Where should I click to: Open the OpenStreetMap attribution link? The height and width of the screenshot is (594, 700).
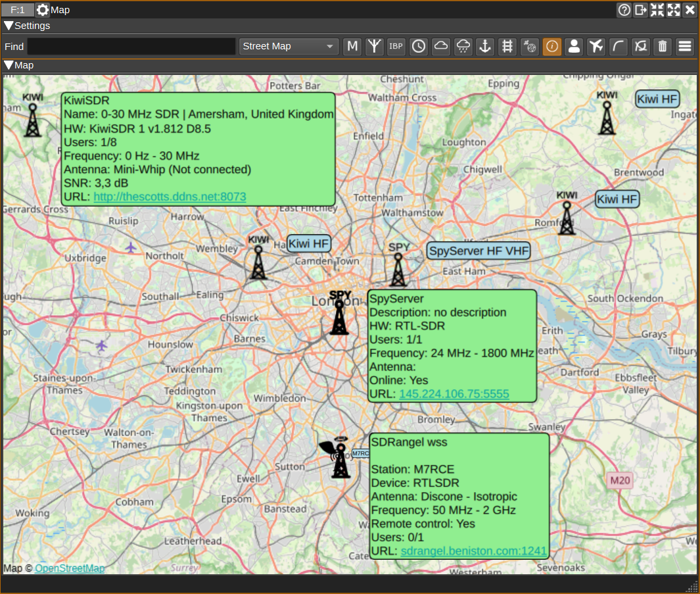click(x=70, y=568)
